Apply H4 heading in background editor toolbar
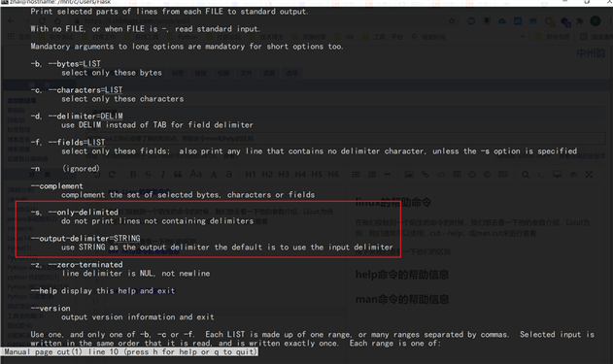The width and height of the screenshot is (613, 364). (300, 174)
